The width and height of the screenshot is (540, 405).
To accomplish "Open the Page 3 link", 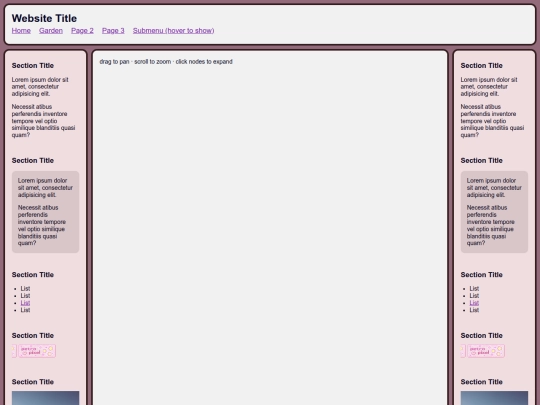I will [x=113, y=31].
